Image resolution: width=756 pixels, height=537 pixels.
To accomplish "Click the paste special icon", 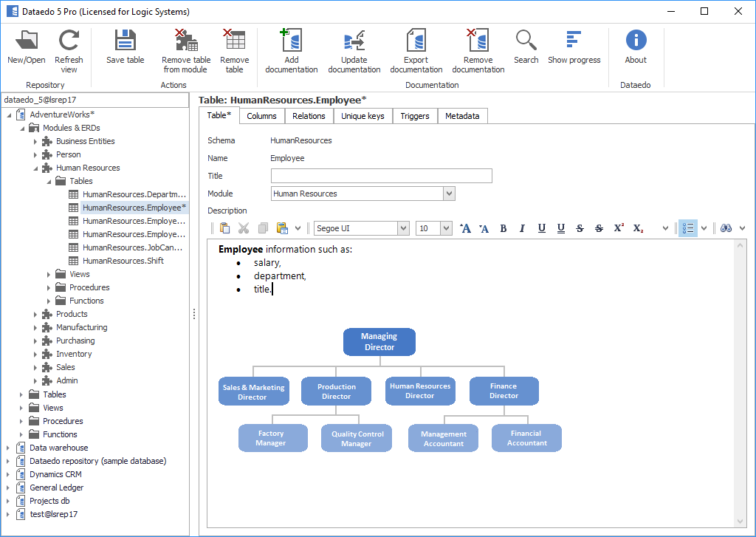I will (x=282, y=228).
